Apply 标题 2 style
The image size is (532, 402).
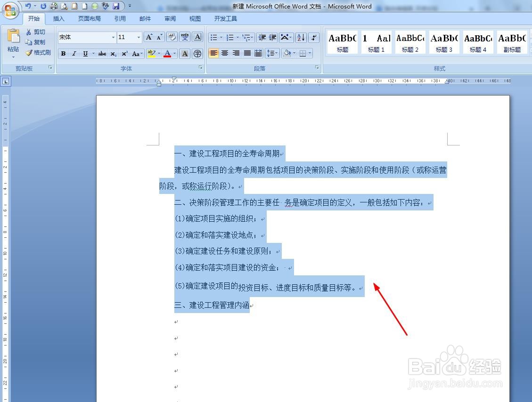click(410, 42)
